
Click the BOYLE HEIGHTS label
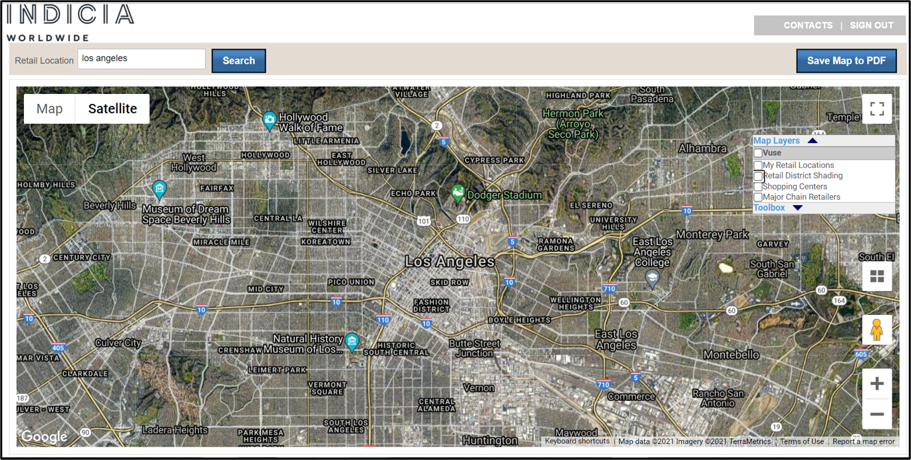[x=519, y=320]
